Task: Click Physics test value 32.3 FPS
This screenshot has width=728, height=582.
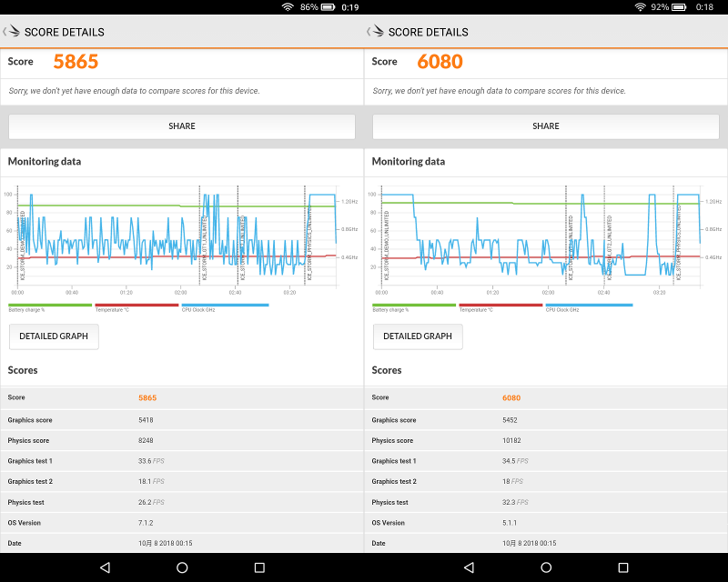Action: pyautogui.click(x=515, y=502)
